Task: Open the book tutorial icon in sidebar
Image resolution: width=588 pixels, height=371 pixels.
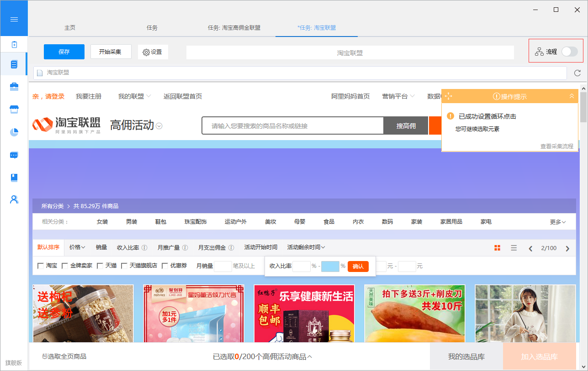Action: coord(14,178)
